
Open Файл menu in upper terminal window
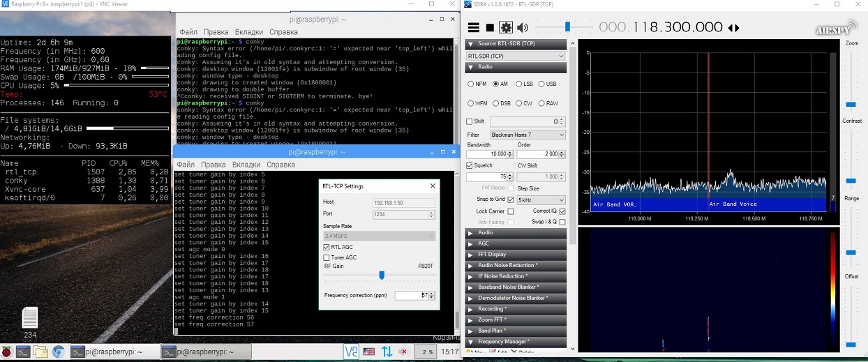tap(188, 32)
